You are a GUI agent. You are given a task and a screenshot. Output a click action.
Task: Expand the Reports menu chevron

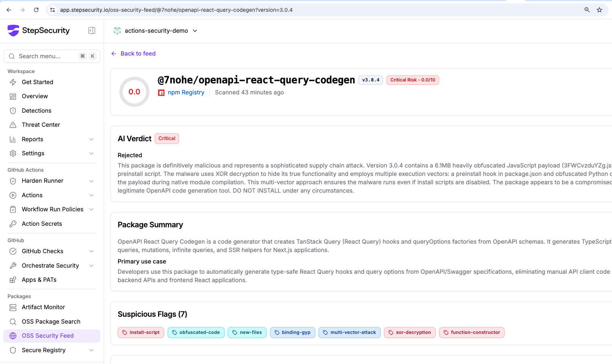(91, 139)
